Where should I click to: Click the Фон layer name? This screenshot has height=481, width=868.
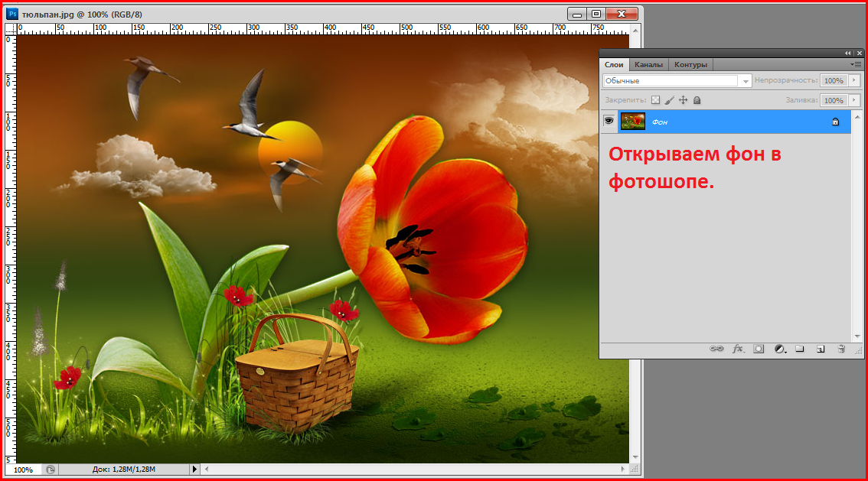[660, 122]
